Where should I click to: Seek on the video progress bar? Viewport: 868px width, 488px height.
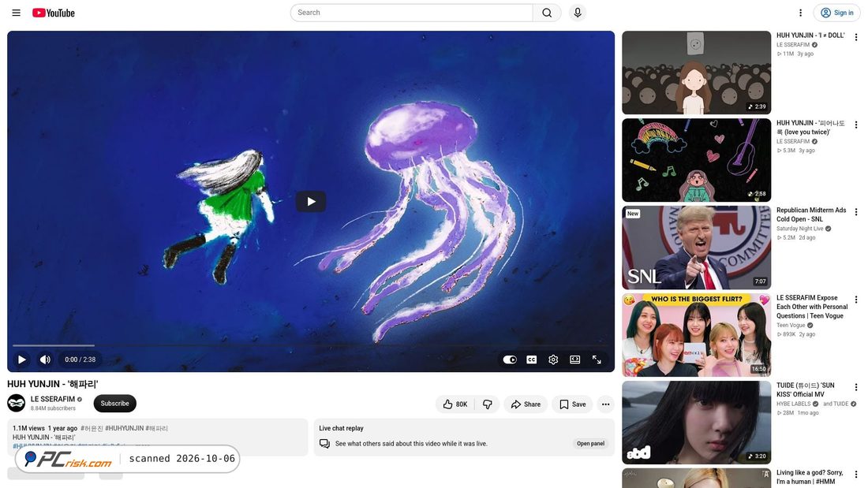pyautogui.click(x=311, y=346)
